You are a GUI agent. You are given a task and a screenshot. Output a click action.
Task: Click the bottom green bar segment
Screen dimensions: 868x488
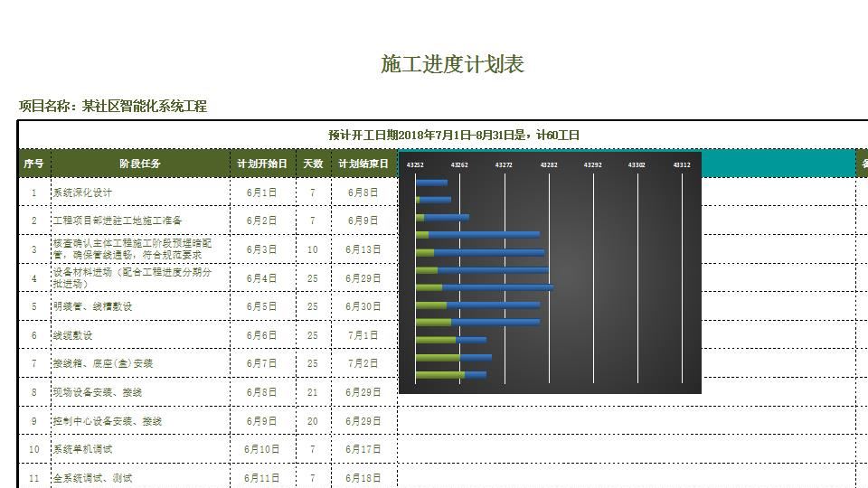pyautogui.click(x=440, y=374)
